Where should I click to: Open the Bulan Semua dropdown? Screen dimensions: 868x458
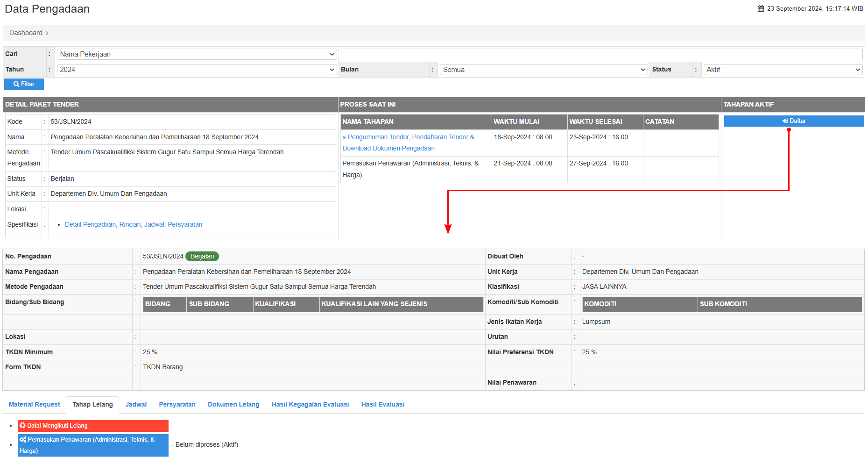(x=543, y=70)
